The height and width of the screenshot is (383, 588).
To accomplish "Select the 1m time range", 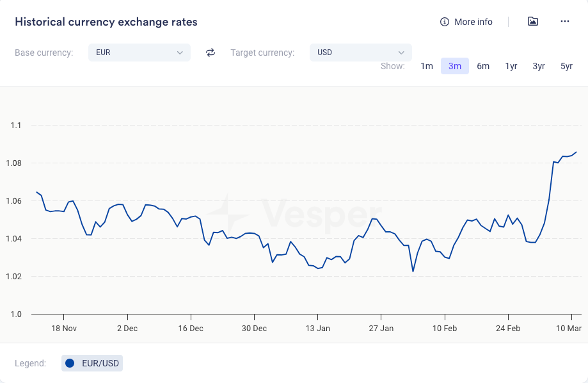I will tap(427, 66).
